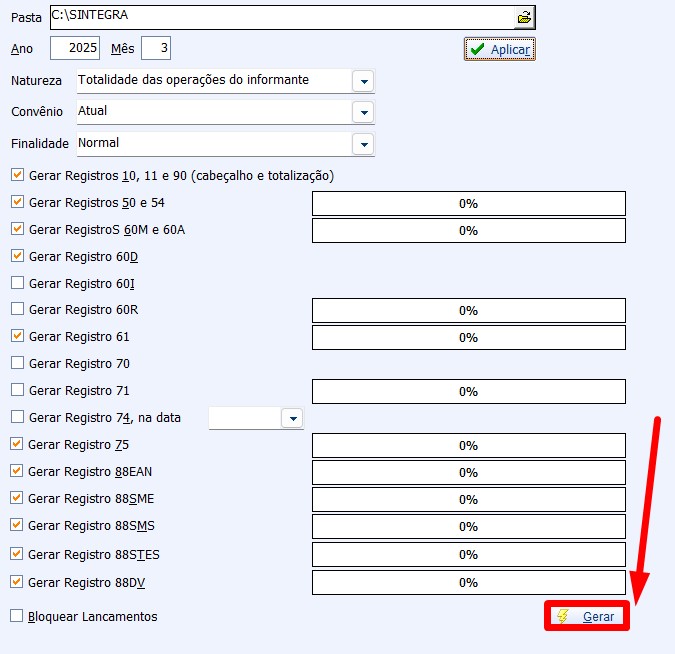Screen dimensions: 675x654
Task: Enable Gerar Registro 60R checkbox
Action: coord(17,310)
